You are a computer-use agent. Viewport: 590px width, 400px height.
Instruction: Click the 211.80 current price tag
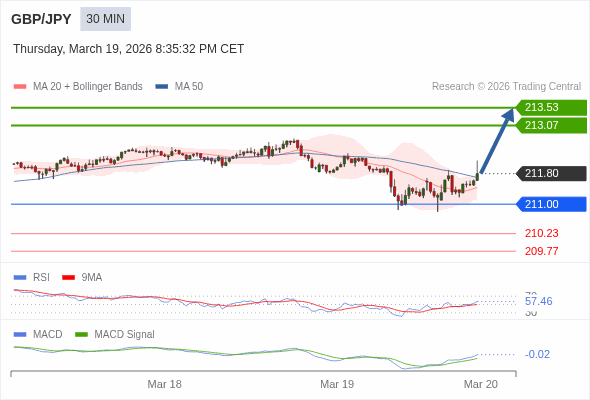point(551,173)
